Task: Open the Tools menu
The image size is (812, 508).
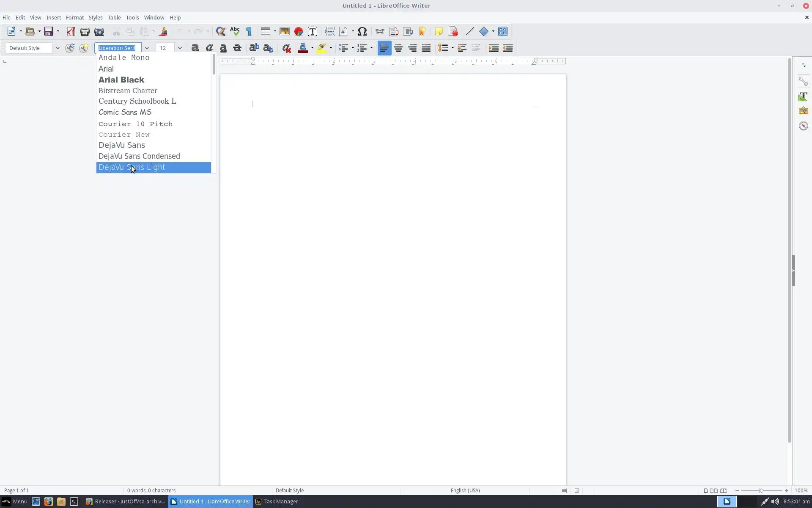Action: coord(132,17)
